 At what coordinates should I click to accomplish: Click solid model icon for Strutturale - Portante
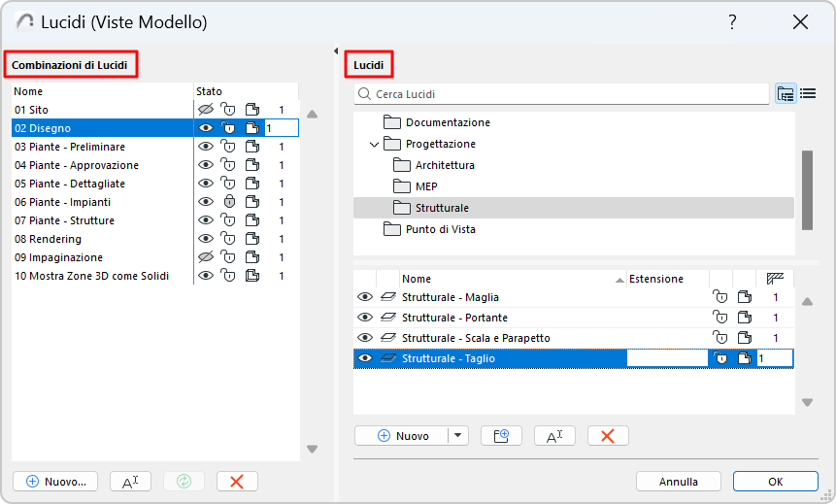pos(744,318)
